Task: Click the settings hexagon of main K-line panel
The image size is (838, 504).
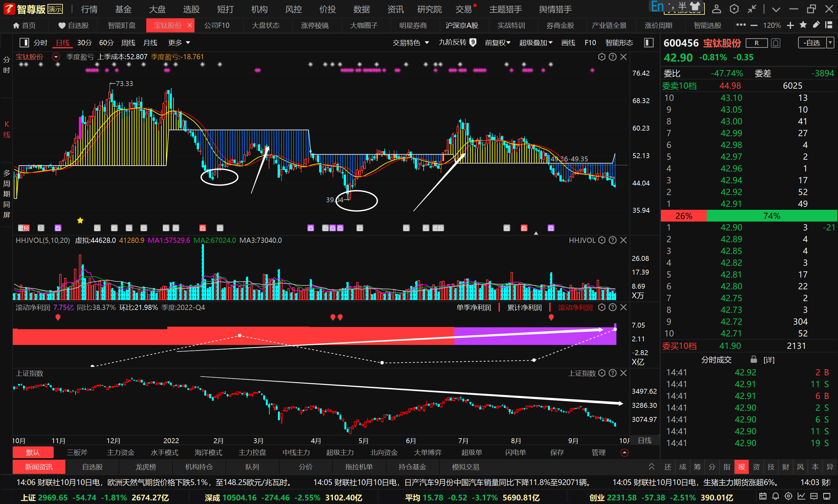Action: [602, 57]
